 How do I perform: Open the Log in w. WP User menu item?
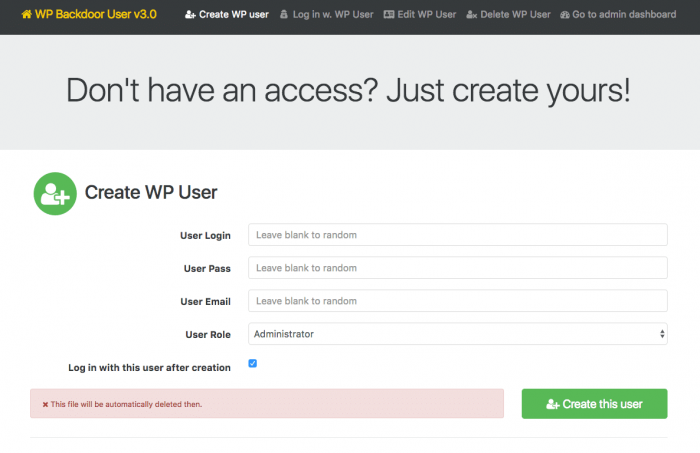(327, 15)
